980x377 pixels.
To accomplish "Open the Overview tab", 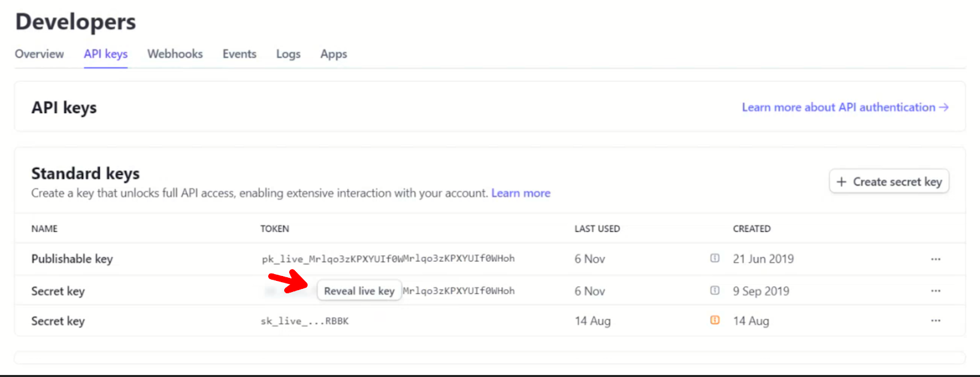I will coord(39,54).
